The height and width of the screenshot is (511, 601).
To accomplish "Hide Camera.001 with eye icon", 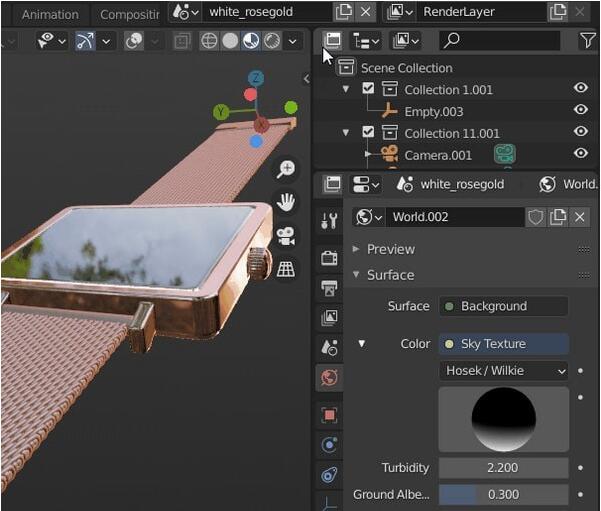I will coord(581,153).
